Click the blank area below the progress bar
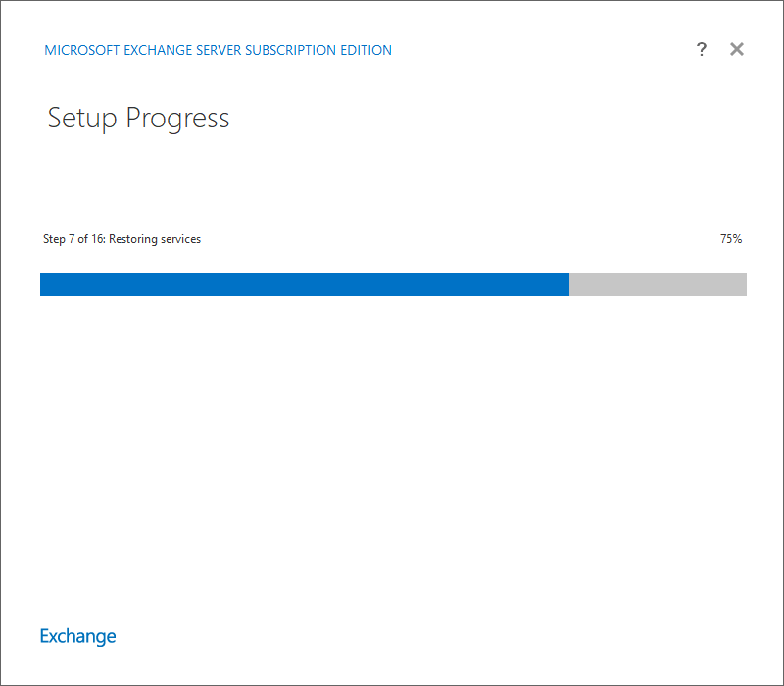This screenshot has width=784, height=686. (x=393, y=450)
